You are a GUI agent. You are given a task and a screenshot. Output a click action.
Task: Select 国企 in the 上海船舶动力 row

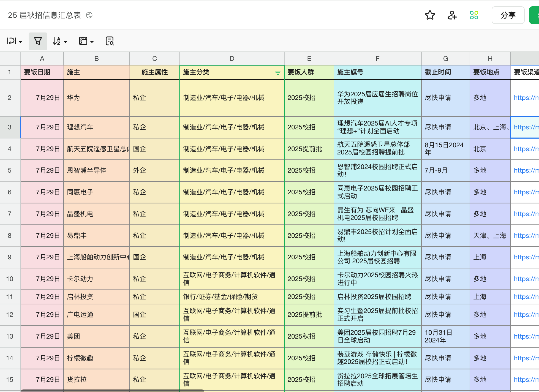point(154,257)
